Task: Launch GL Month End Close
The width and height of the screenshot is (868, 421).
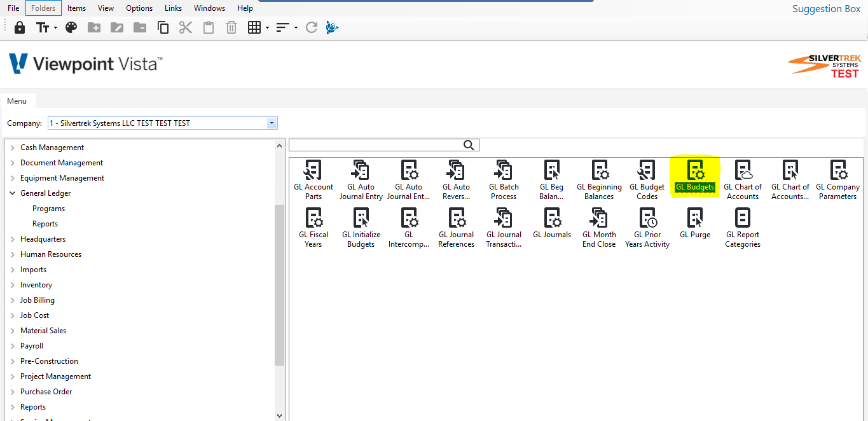Action: coord(600,228)
